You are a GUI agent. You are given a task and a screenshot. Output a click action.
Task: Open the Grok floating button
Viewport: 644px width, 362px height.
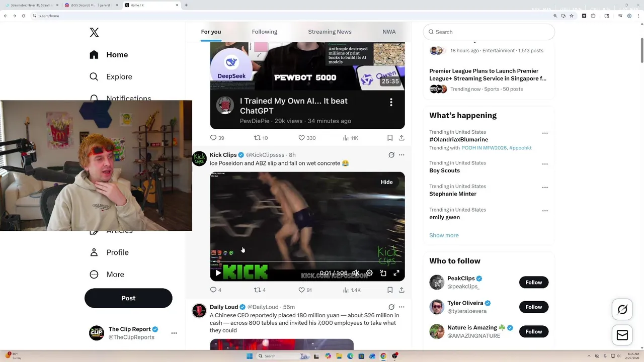[x=622, y=310]
